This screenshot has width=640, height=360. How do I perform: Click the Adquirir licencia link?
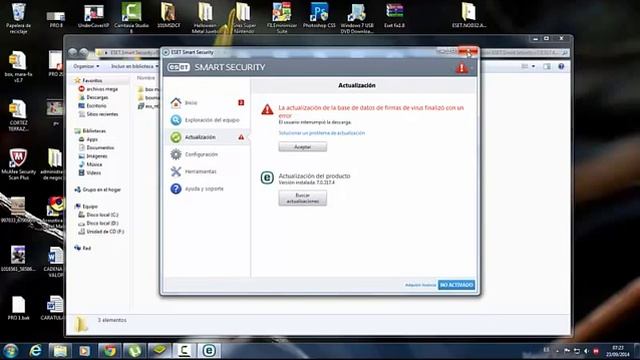pos(420,285)
